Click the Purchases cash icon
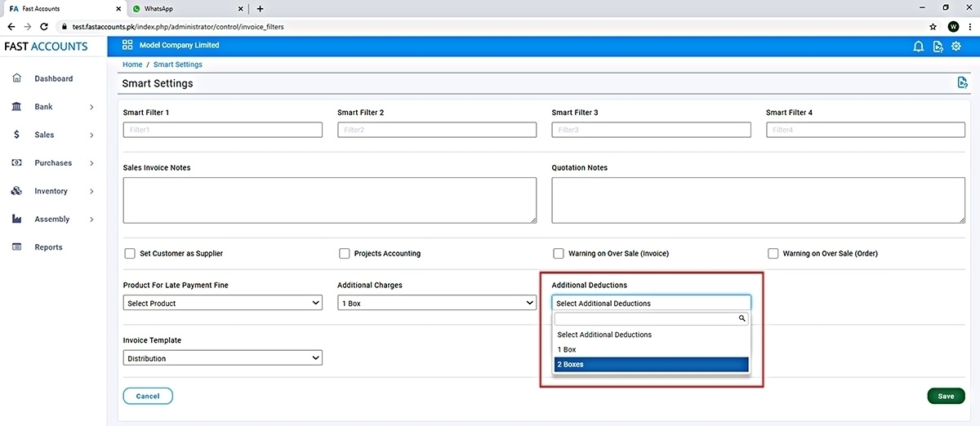The height and width of the screenshot is (426, 980). tap(16, 162)
